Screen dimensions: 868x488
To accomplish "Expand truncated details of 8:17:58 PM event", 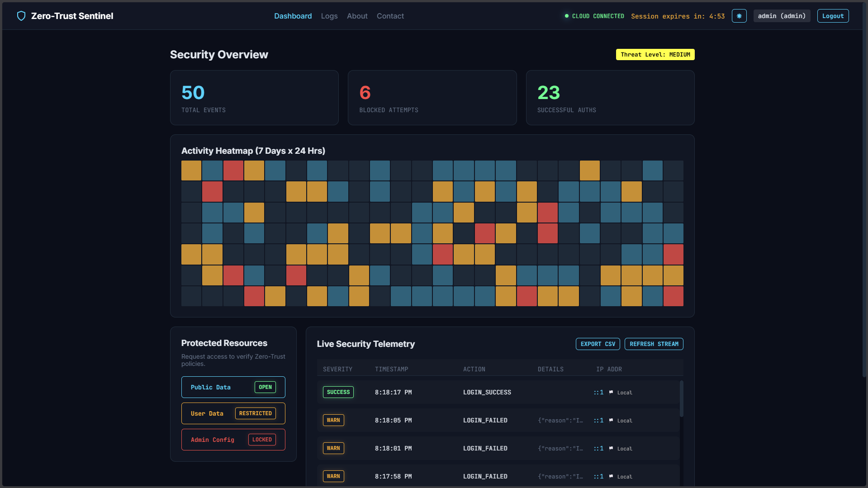I will coord(560,476).
